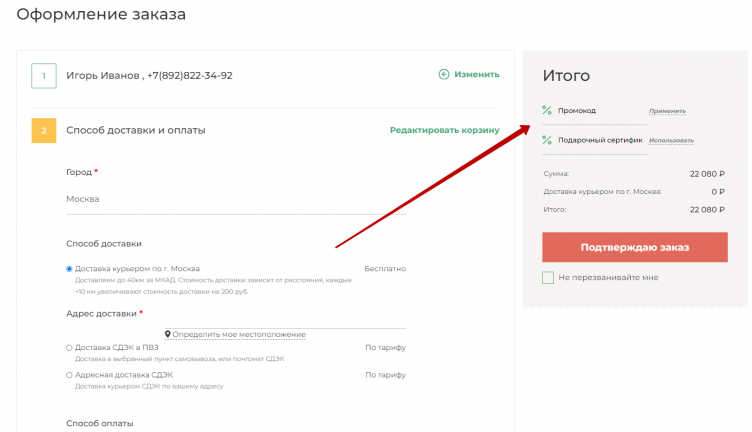Click step 1 number box
This screenshot has width=752, height=432.
point(44,76)
